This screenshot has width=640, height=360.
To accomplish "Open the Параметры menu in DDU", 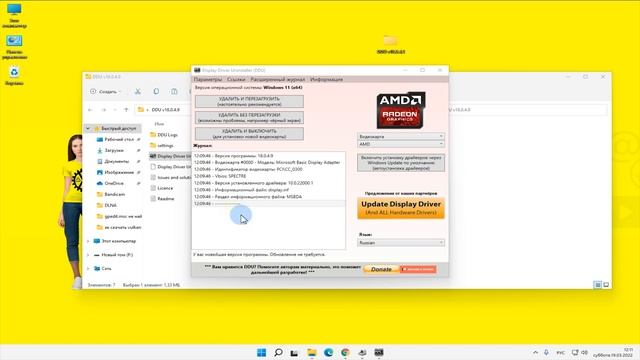I will point(207,80).
